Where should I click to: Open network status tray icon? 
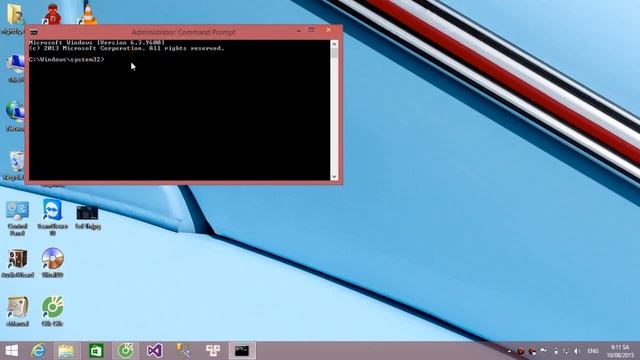[x=566, y=351]
